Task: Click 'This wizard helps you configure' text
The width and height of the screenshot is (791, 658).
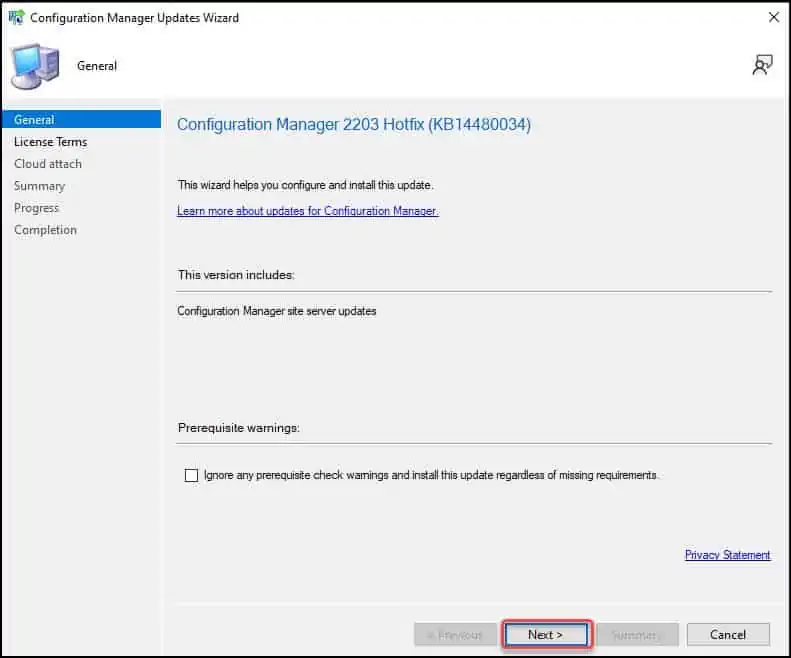Action: (x=305, y=185)
